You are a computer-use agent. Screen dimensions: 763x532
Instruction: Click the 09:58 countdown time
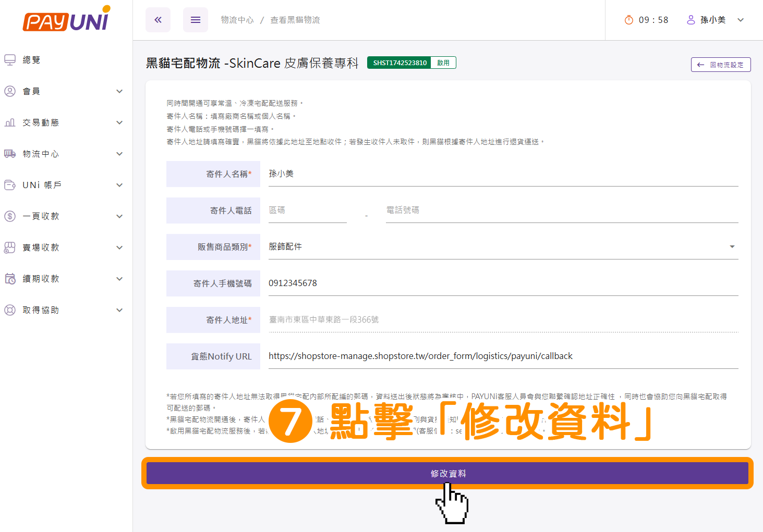(653, 20)
